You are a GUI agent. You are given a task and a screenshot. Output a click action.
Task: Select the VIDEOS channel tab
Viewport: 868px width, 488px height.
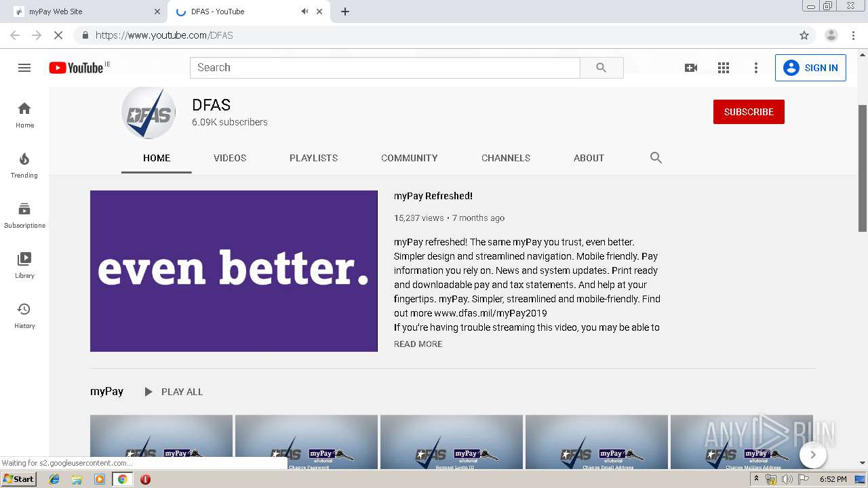[x=230, y=158]
